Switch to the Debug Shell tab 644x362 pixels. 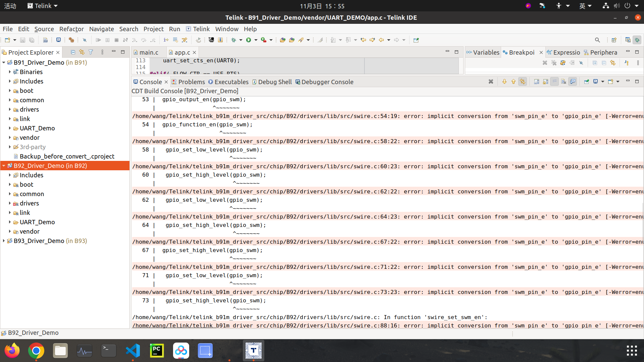pyautogui.click(x=272, y=82)
